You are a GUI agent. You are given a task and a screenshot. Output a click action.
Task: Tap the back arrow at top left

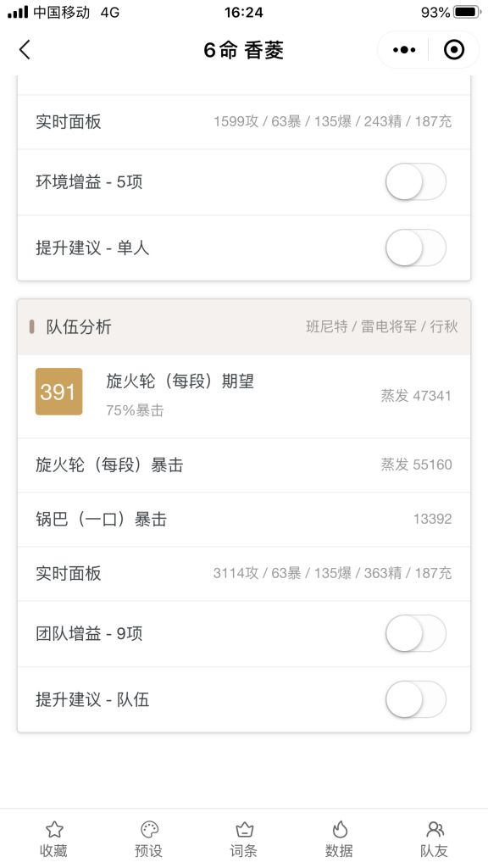[24, 50]
